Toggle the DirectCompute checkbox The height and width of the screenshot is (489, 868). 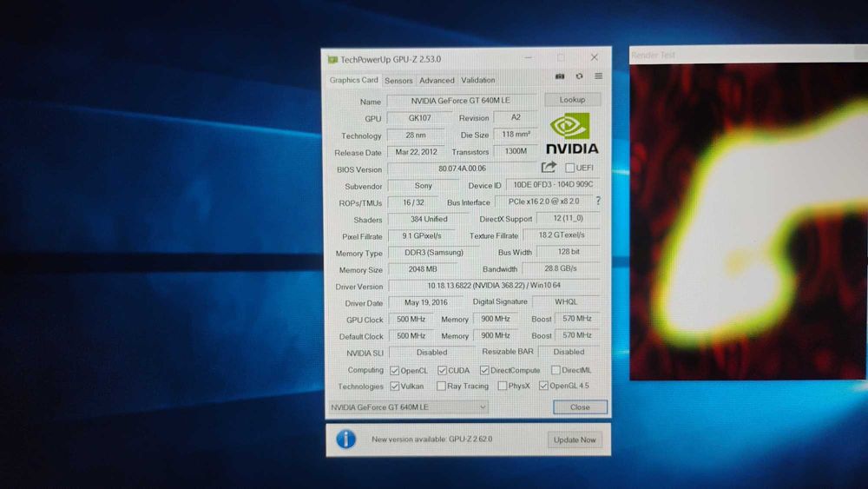tap(484, 370)
